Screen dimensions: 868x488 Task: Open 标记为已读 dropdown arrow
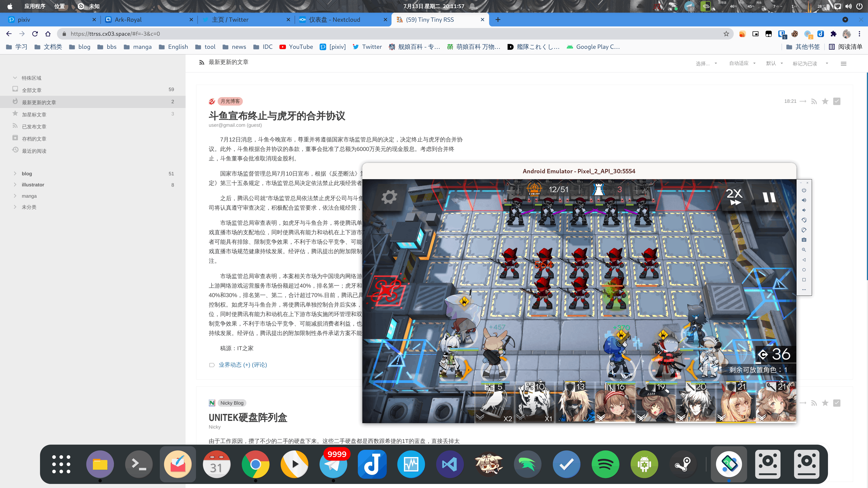pos(827,63)
